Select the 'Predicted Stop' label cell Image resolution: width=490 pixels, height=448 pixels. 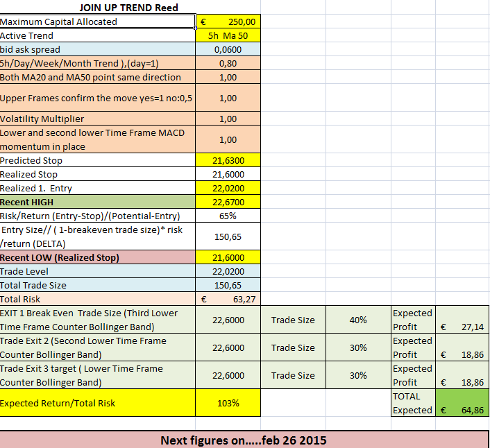97,160
